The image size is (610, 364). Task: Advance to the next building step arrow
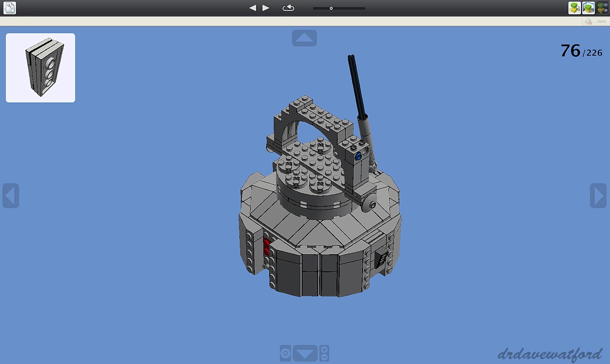[x=266, y=7]
